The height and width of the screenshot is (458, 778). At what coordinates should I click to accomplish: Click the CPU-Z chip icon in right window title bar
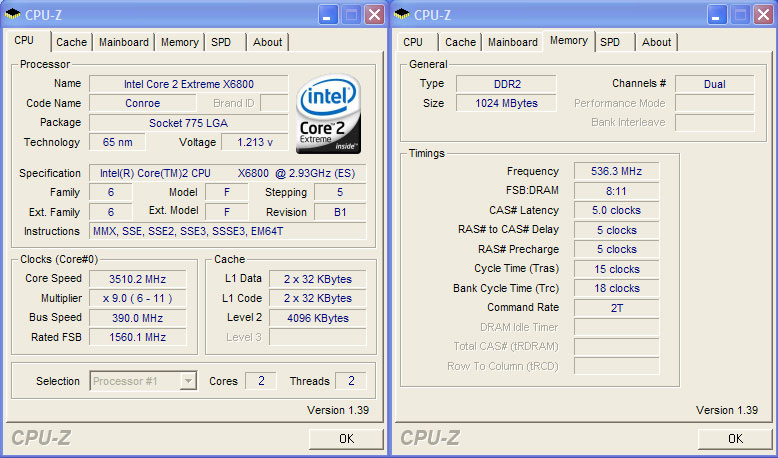click(x=401, y=14)
